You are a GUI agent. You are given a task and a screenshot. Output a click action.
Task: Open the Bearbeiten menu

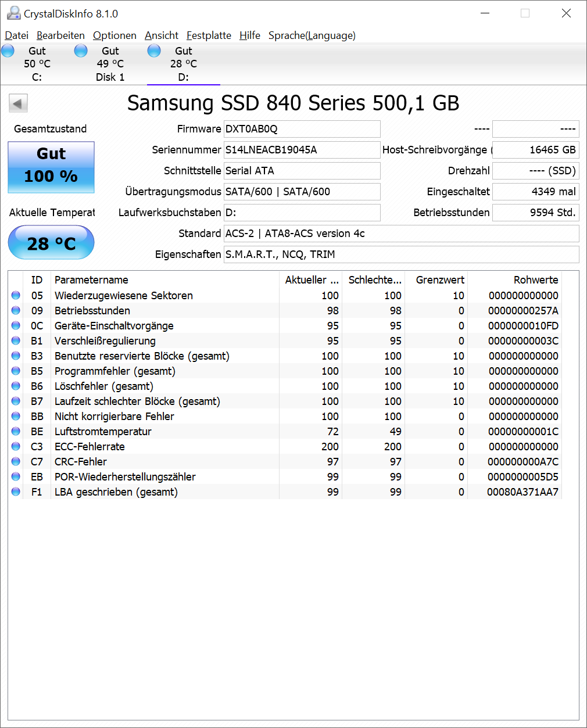tap(60, 35)
